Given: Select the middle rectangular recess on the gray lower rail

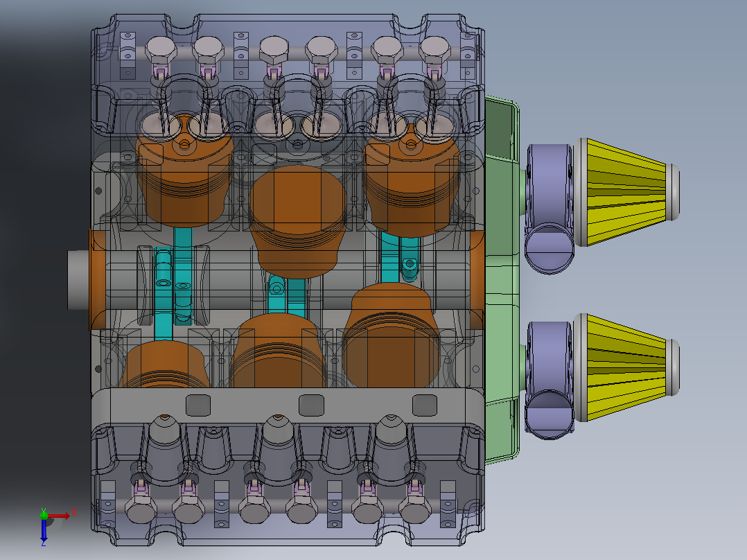Looking at the screenshot, I should (x=311, y=405).
